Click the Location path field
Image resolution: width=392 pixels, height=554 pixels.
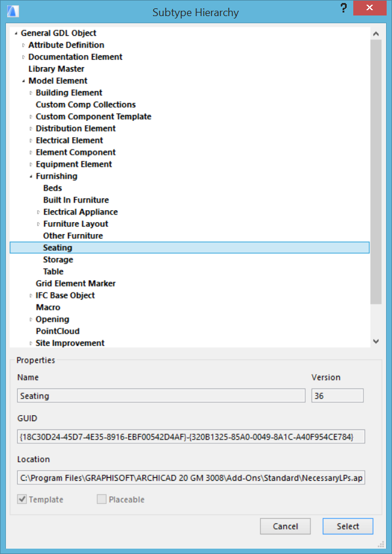pos(191,478)
